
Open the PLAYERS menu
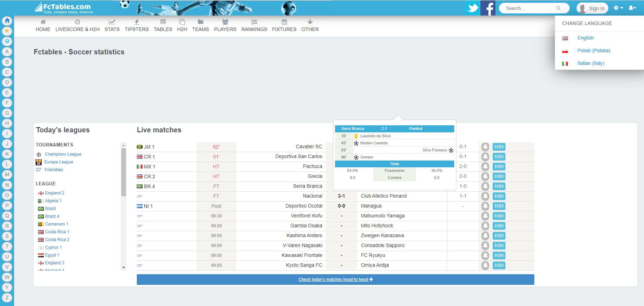pos(225,26)
